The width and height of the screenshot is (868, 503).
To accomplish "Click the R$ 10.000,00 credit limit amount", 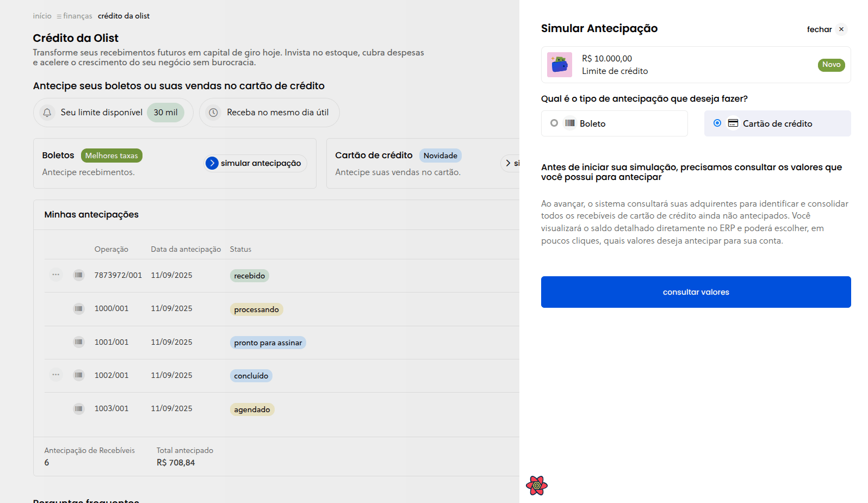I will tap(607, 59).
